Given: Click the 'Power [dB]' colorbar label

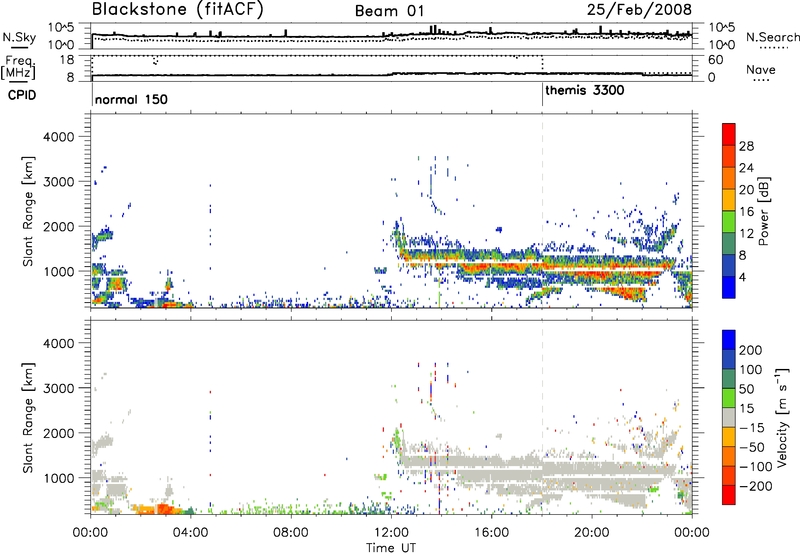Looking at the screenshot, I should pyautogui.click(x=763, y=211).
